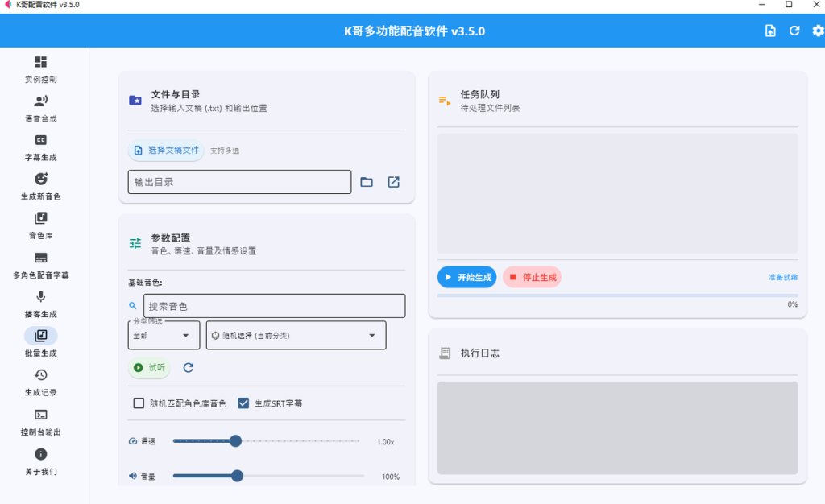Start generation with 开始生成

(466, 277)
